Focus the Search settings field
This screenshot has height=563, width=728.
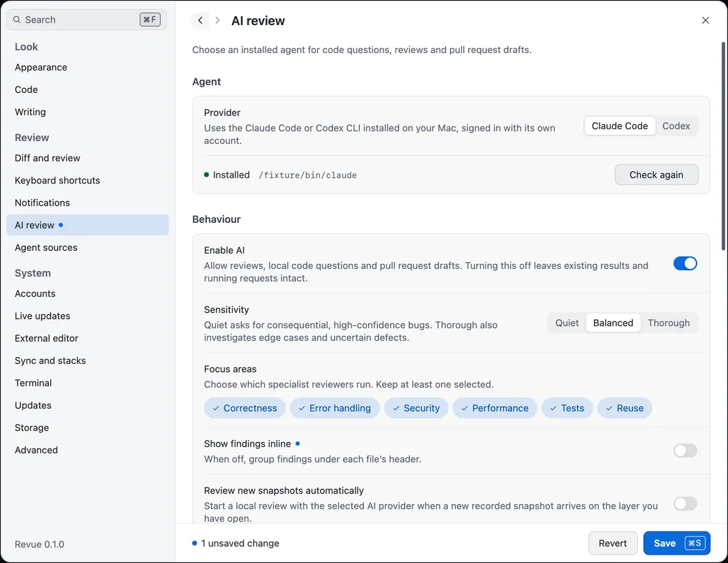tap(87, 20)
